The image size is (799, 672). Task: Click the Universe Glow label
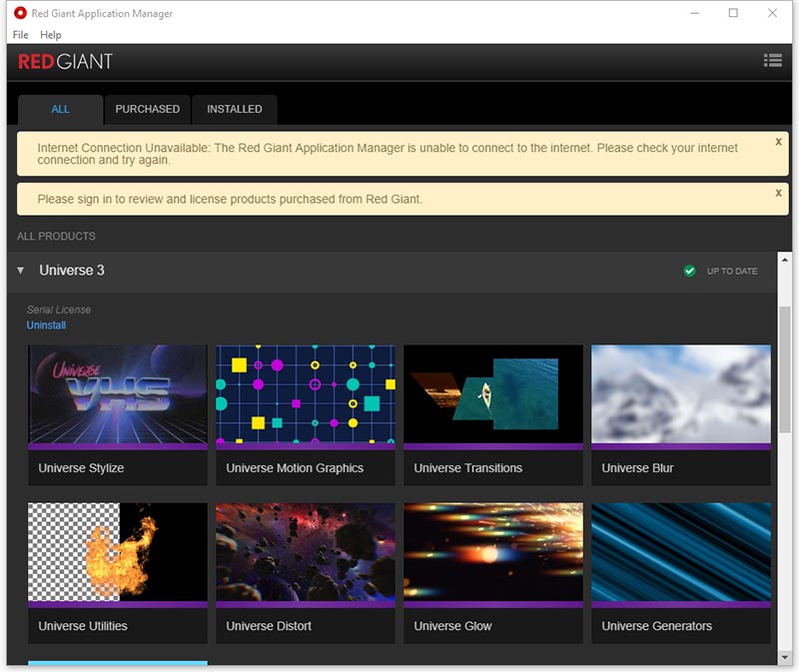click(452, 626)
